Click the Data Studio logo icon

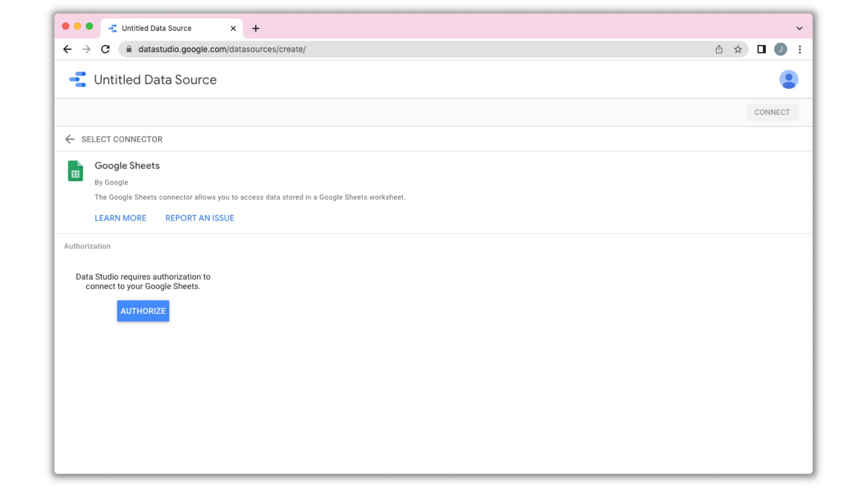tap(78, 80)
